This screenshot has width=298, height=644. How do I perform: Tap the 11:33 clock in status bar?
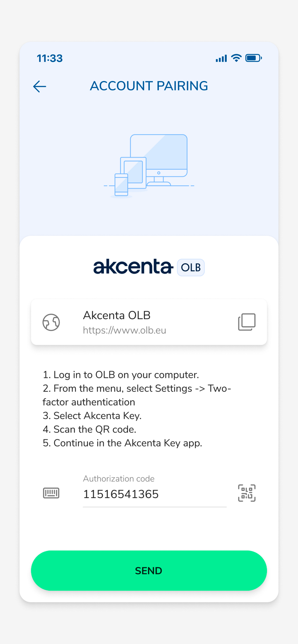50,58
